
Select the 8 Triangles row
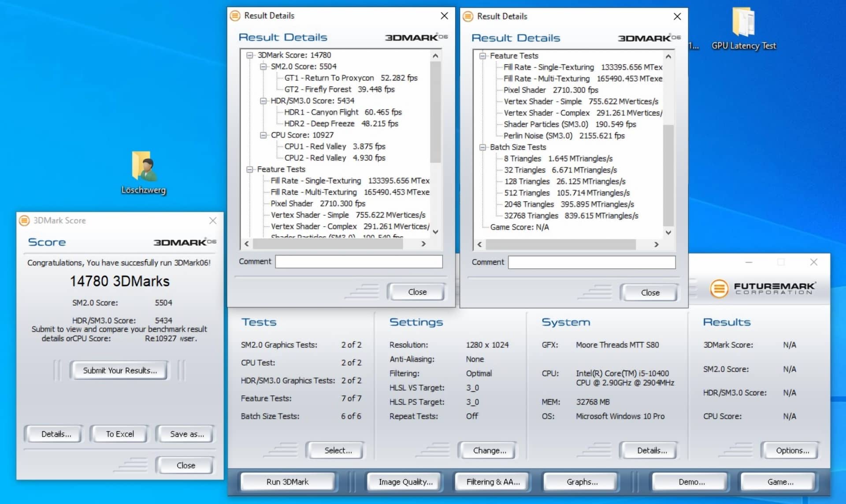click(558, 159)
